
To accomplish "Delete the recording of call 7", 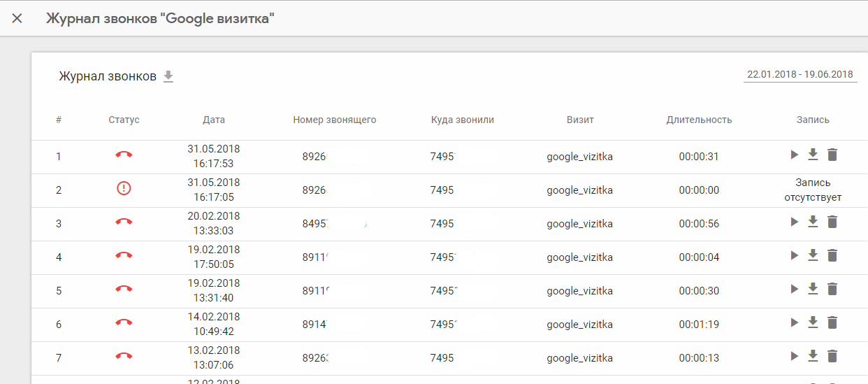I will [x=832, y=356].
